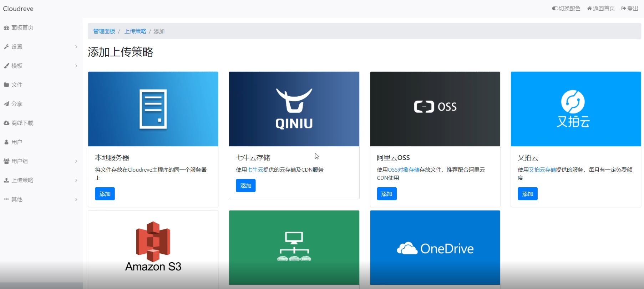Screen dimensions: 644x289
Task: Click the folder icon next to 文件
Action: click(6, 85)
